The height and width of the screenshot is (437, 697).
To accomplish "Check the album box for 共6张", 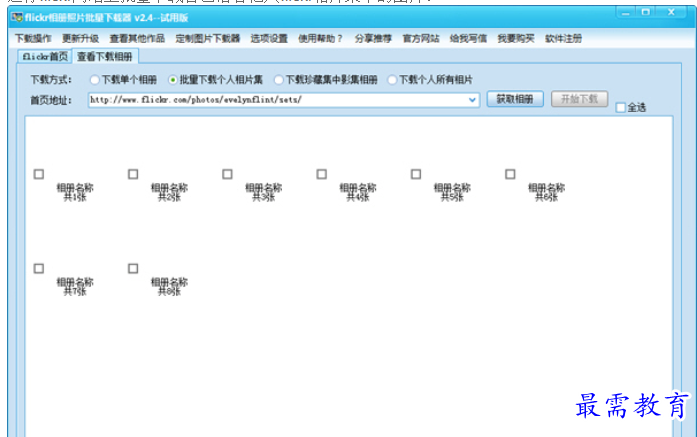I will point(510,174).
